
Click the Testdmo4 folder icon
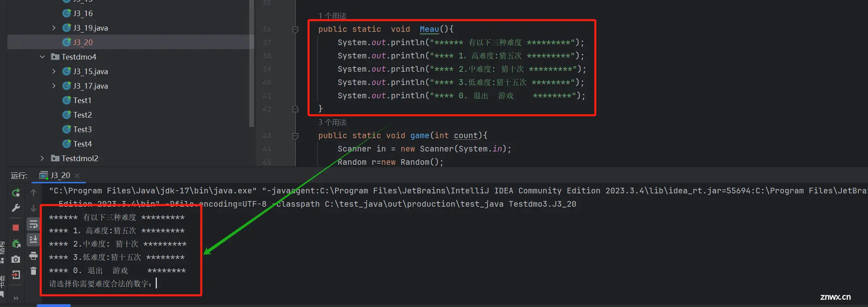[55, 57]
